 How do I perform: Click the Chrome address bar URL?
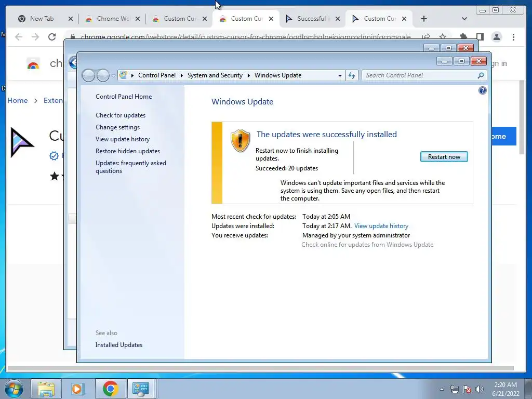point(246,37)
